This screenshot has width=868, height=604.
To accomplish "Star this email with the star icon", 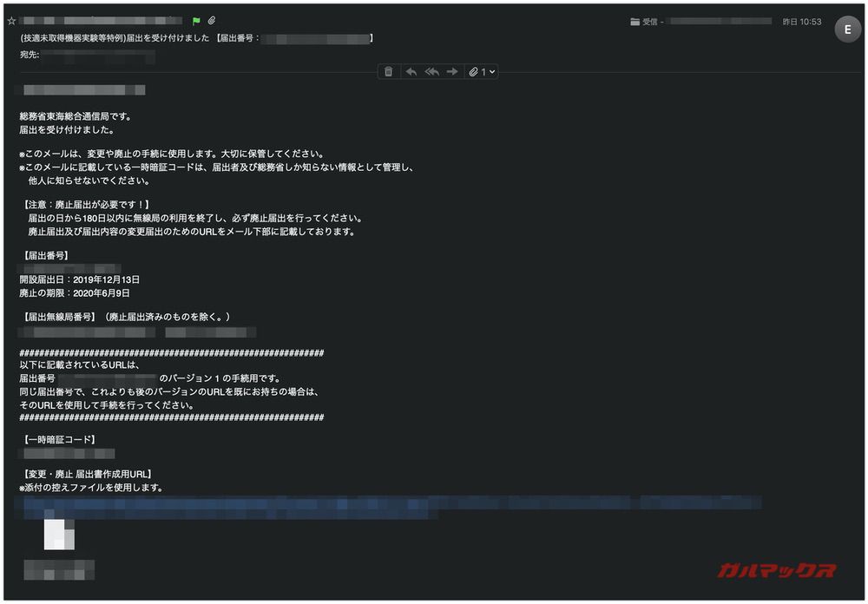I will point(11,21).
